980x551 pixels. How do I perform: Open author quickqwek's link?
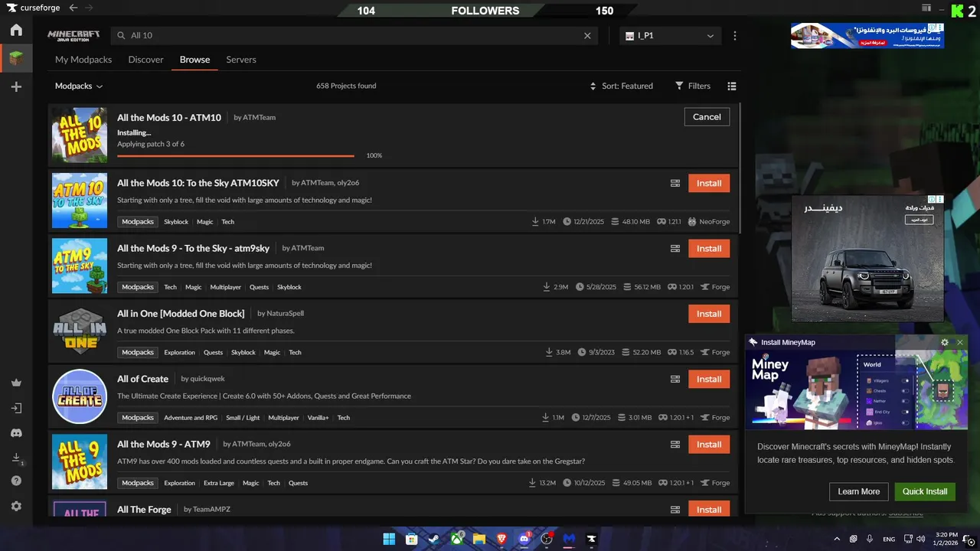coord(207,379)
